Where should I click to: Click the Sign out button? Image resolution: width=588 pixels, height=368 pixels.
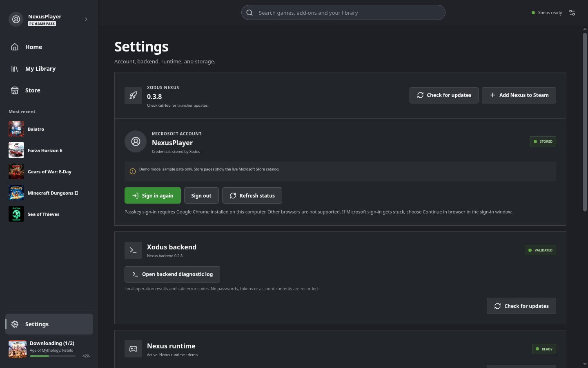(x=201, y=195)
